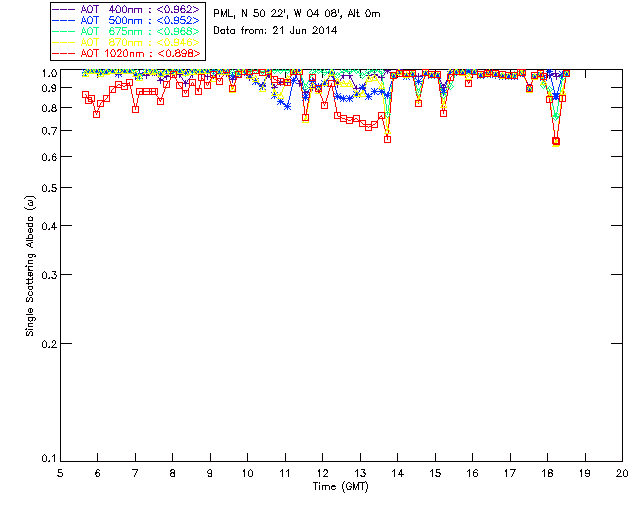Click the PML location header text
Screen dimensions: 640x512
[x=297, y=14]
